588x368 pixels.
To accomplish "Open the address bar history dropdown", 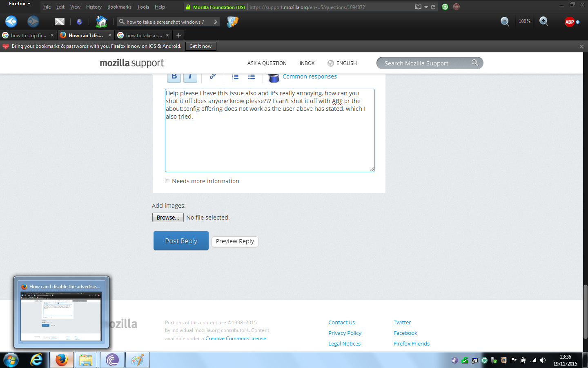I will 426,7.
